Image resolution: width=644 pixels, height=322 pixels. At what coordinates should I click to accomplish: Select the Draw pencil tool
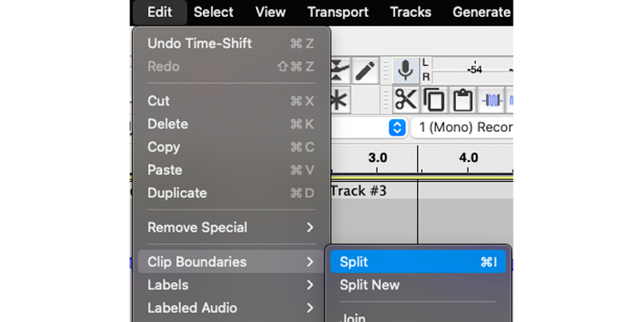point(365,71)
